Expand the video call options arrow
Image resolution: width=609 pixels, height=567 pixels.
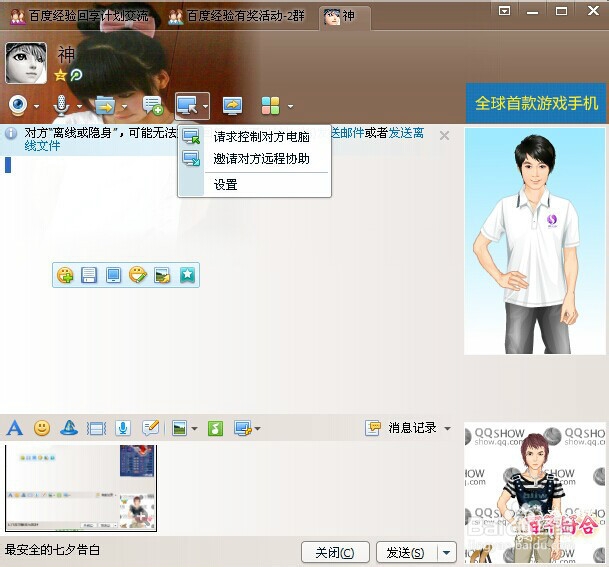37,106
